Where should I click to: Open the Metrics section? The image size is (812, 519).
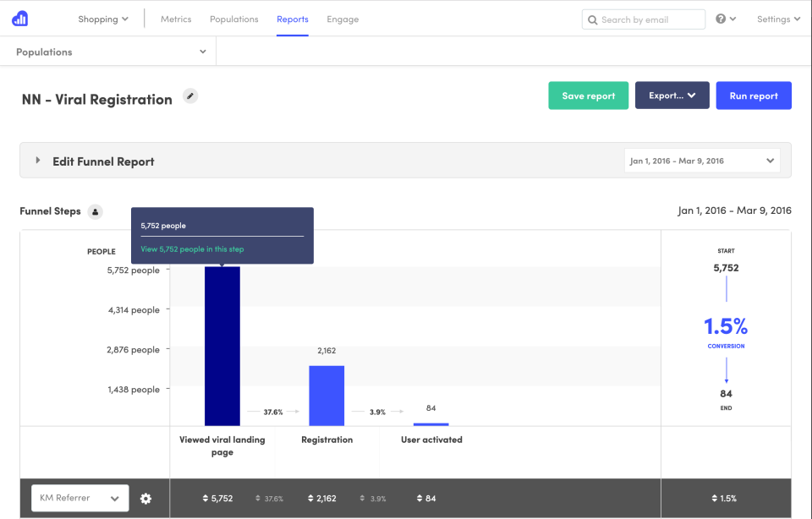click(x=176, y=19)
